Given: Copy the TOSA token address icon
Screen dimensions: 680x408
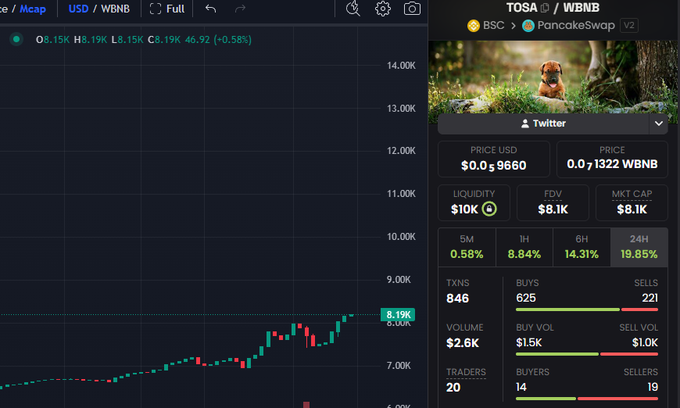Looking at the screenshot, I should point(545,8).
